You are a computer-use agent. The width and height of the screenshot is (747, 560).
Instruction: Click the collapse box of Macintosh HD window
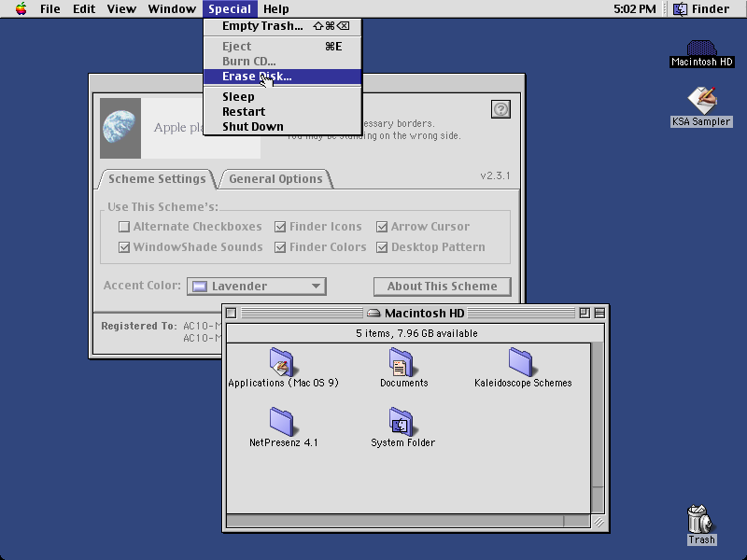[599, 313]
